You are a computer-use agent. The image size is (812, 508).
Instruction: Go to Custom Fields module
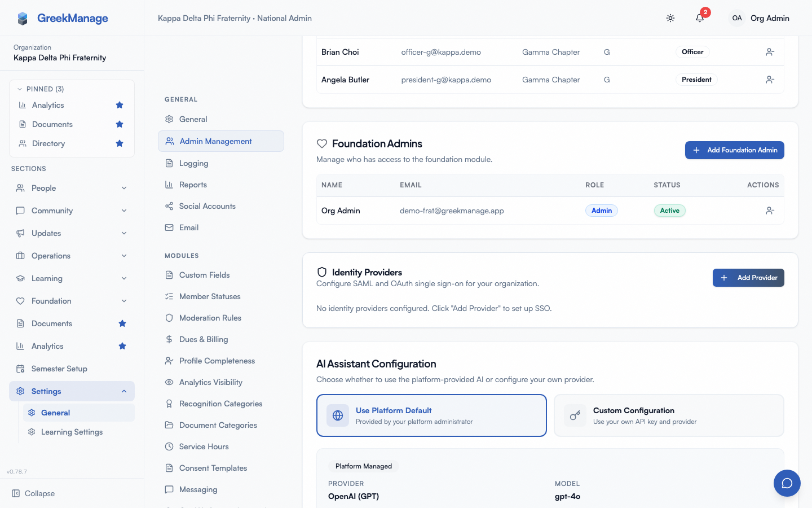(x=221, y=275)
